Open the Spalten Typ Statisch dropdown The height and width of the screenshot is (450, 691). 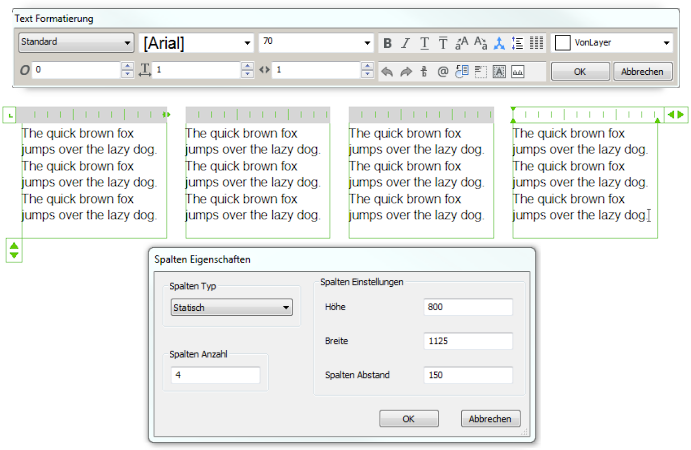point(231,308)
